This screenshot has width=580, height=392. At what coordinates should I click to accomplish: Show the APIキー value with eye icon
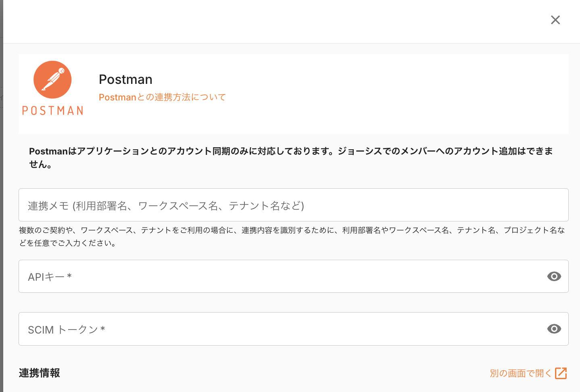(554, 277)
